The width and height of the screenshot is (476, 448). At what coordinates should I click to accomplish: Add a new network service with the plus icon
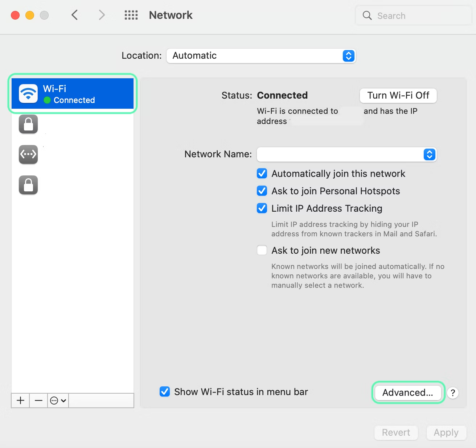(x=20, y=401)
